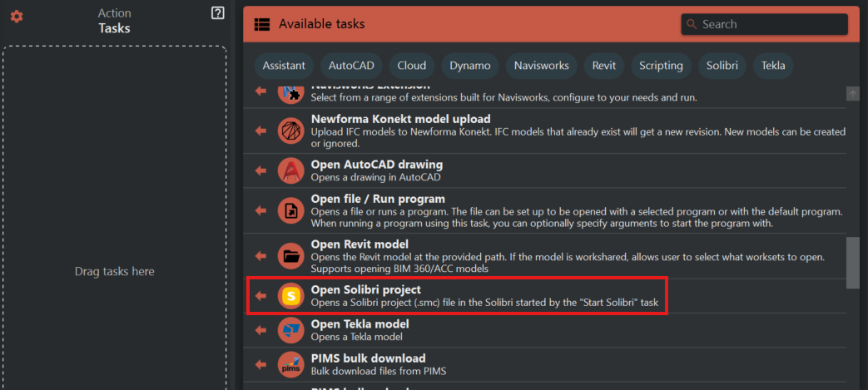Click the Open AutoCAD drawing icon
The width and height of the screenshot is (868, 390).
290,170
